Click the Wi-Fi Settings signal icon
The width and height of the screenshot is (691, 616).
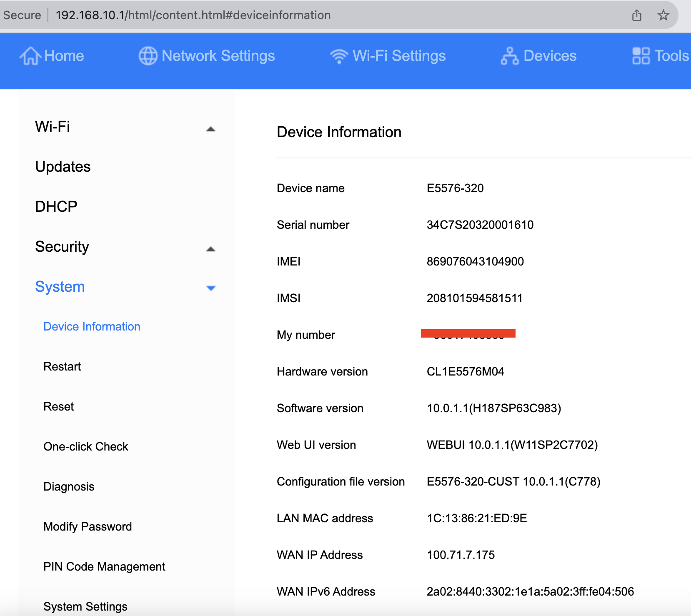339,56
